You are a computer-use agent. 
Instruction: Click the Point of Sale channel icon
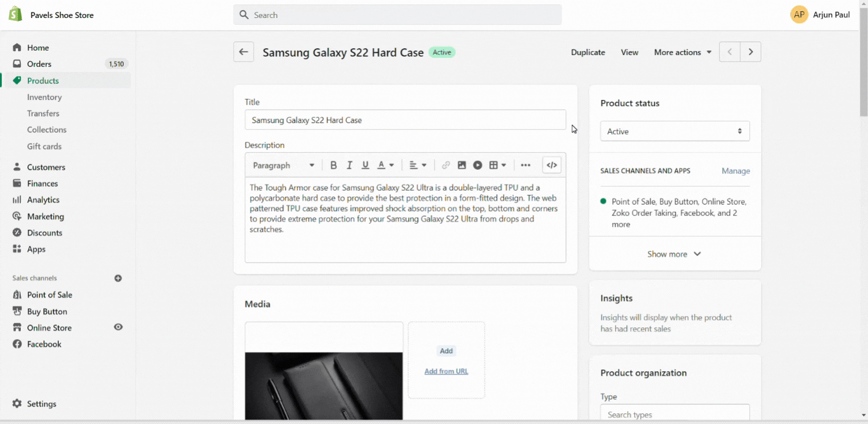(x=17, y=295)
